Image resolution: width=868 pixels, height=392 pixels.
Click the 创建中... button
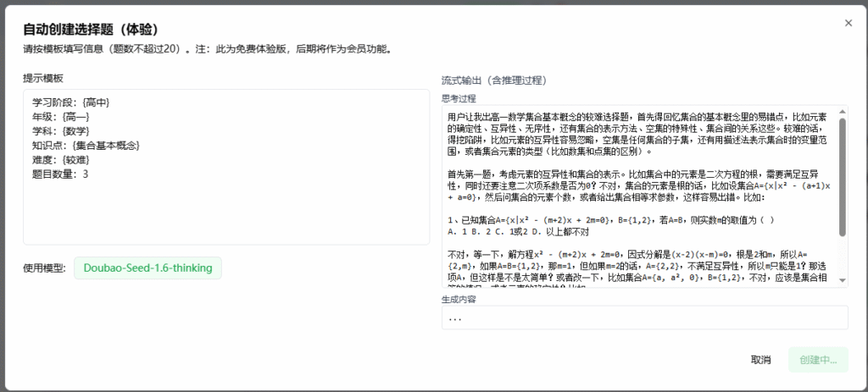[817, 360]
